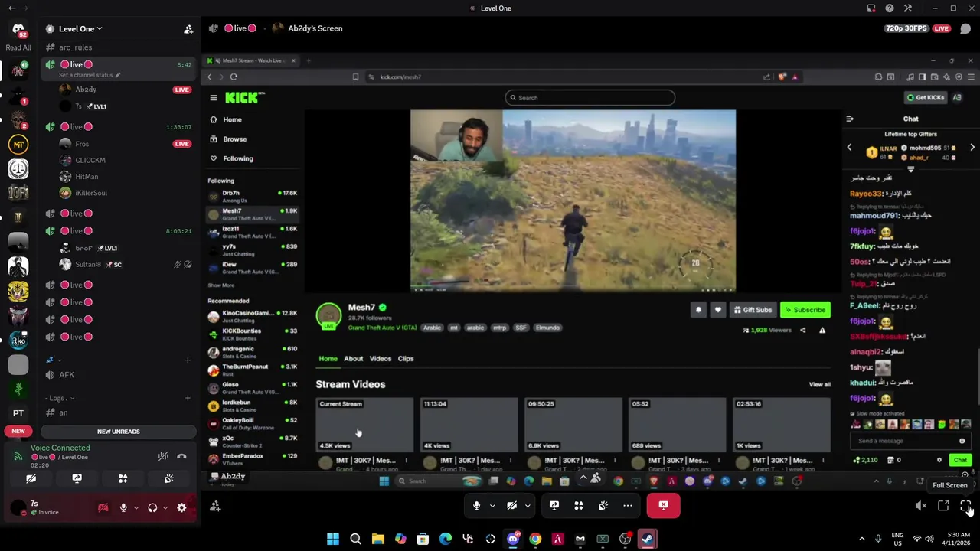Share screen from voice panel

pos(77,478)
